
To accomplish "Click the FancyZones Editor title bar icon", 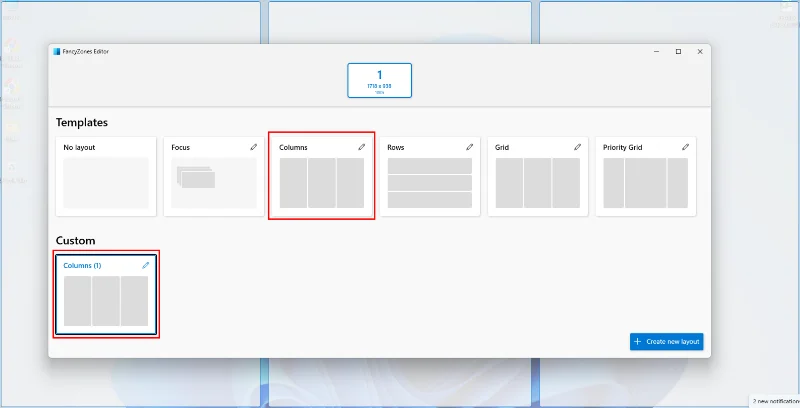I will (x=57, y=51).
